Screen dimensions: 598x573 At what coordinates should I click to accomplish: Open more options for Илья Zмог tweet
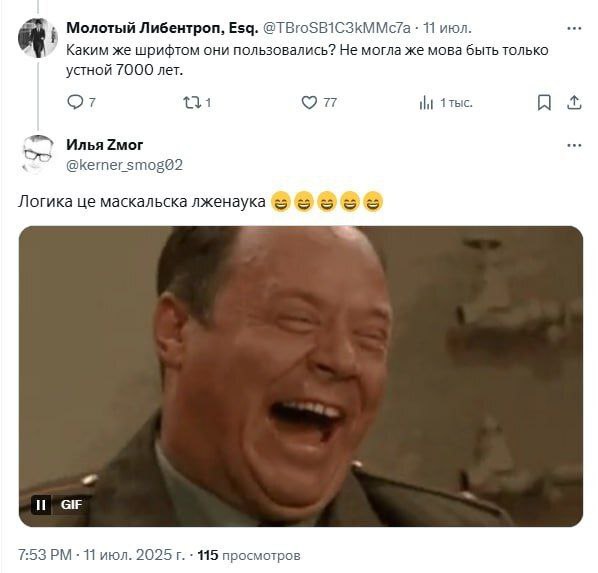574,145
